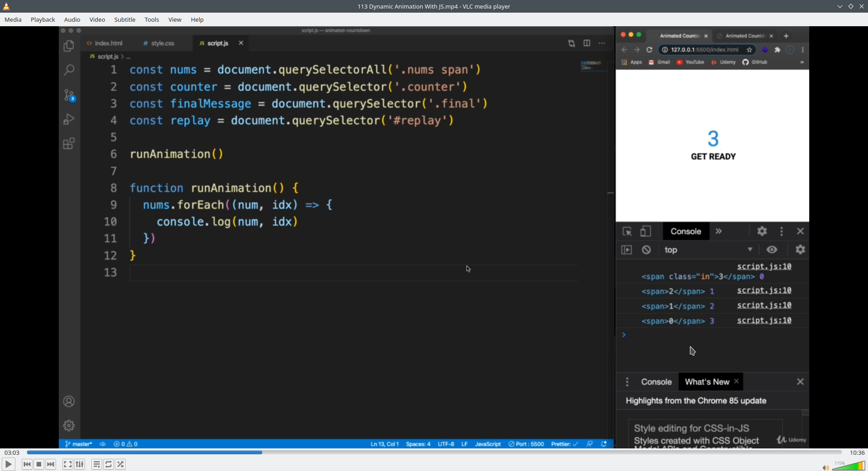Viewport: 868px width, 471px height.
Task: Open the VS Code Explorer icon
Action: (69, 46)
